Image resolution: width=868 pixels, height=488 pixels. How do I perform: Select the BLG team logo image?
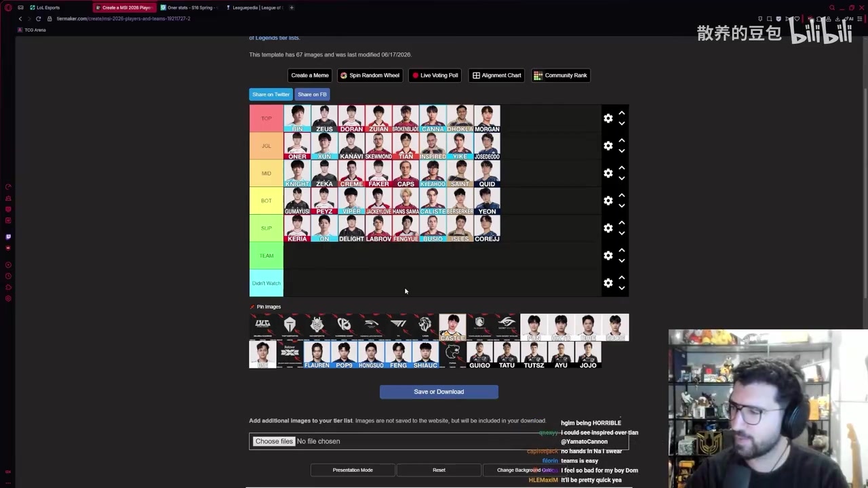[x=262, y=327]
